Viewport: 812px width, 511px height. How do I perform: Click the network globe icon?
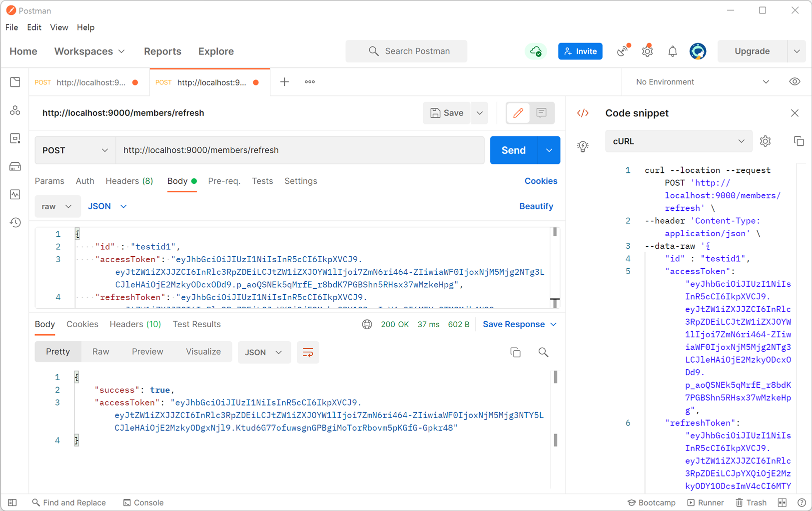coord(367,325)
